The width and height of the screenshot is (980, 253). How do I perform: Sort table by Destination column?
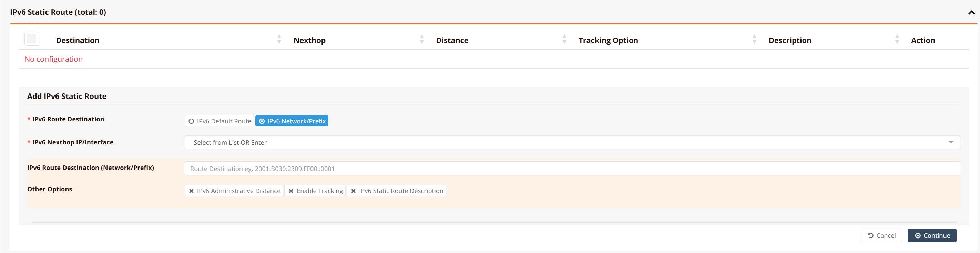tap(279, 39)
